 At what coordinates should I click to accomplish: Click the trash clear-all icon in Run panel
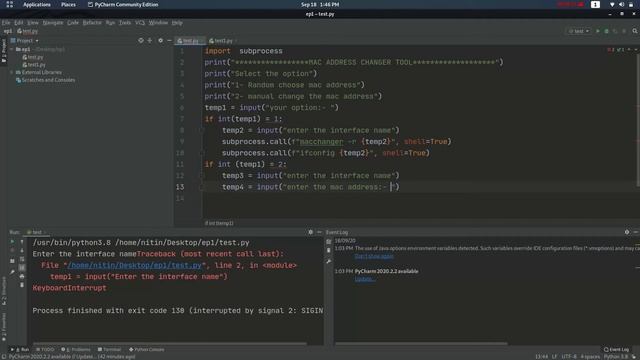[22, 285]
